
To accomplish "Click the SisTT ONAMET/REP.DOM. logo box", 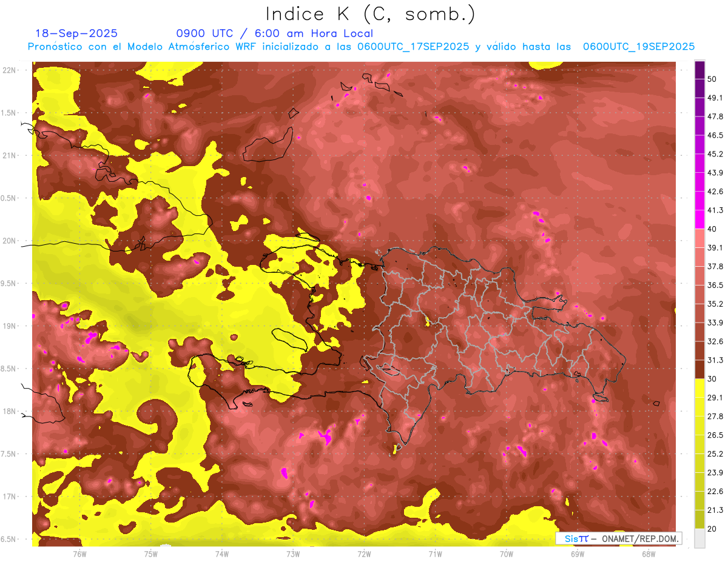I will click(618, 538).
